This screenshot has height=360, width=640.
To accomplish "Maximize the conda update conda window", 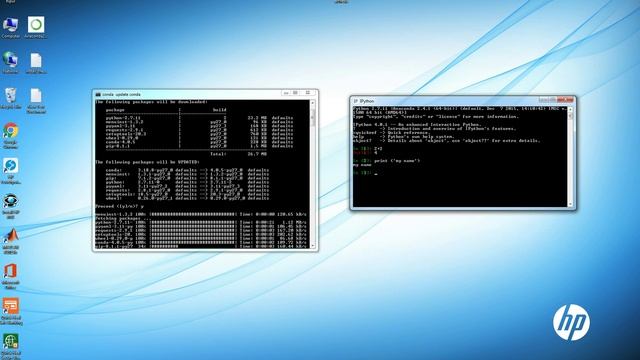I will (x=296, y=93).
